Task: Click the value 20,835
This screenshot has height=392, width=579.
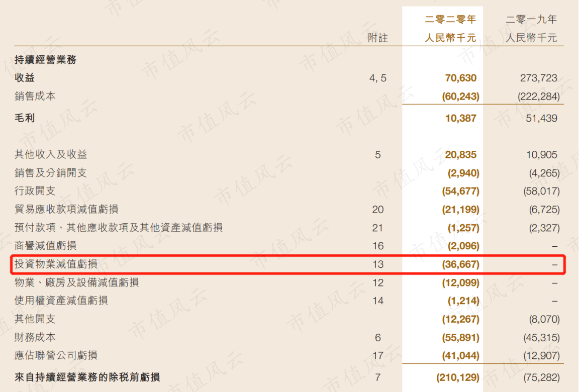Action: click(460, 154)
